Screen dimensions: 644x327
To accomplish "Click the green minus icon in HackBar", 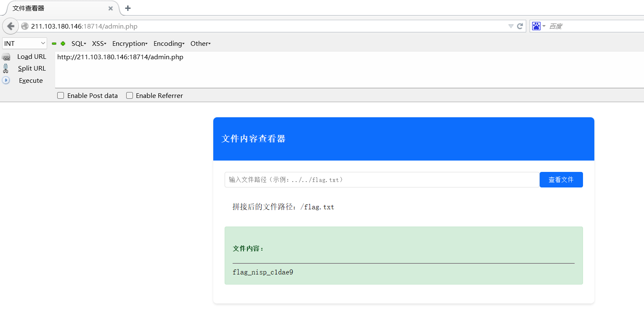I will (54, 43).
